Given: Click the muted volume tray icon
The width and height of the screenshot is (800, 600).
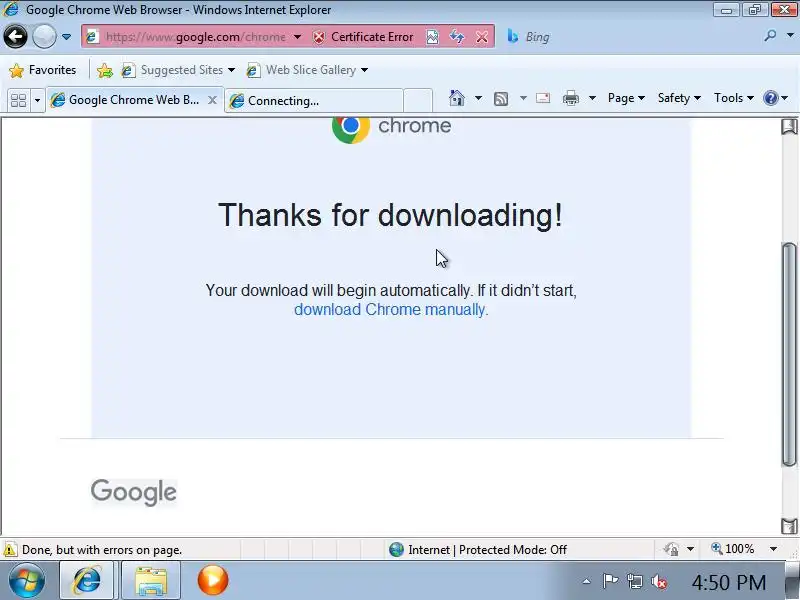Looking at the screenshot, I should coord(659,581).
